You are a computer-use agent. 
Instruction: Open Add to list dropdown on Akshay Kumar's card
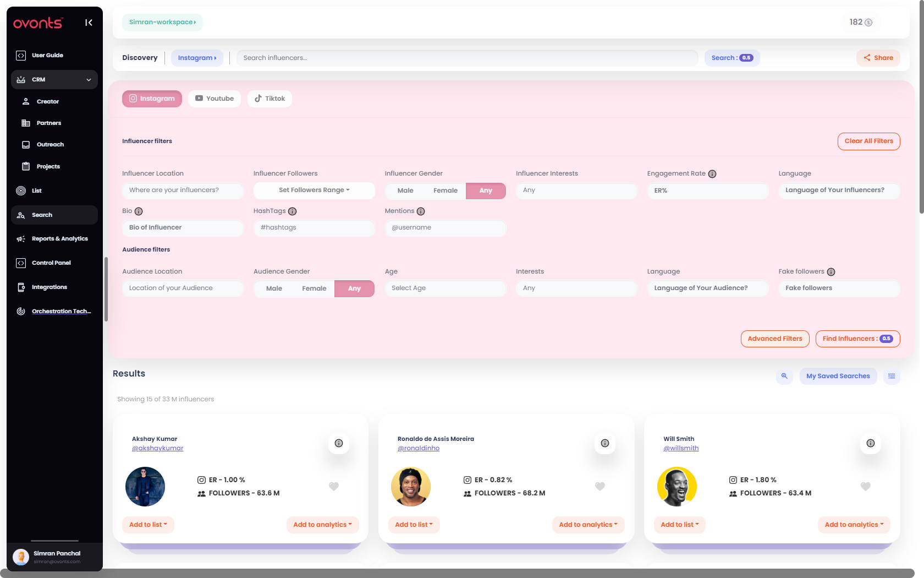coord(147,524)
